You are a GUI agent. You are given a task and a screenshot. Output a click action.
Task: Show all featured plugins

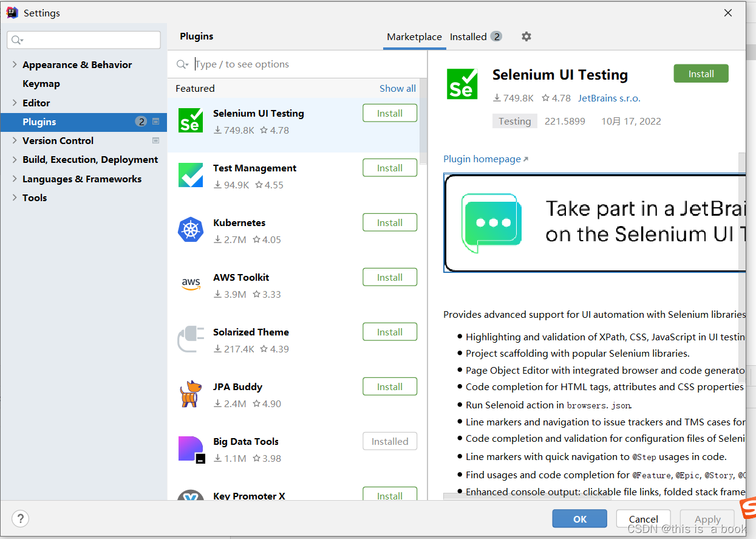pyautogui.click(x=398, y=88)
